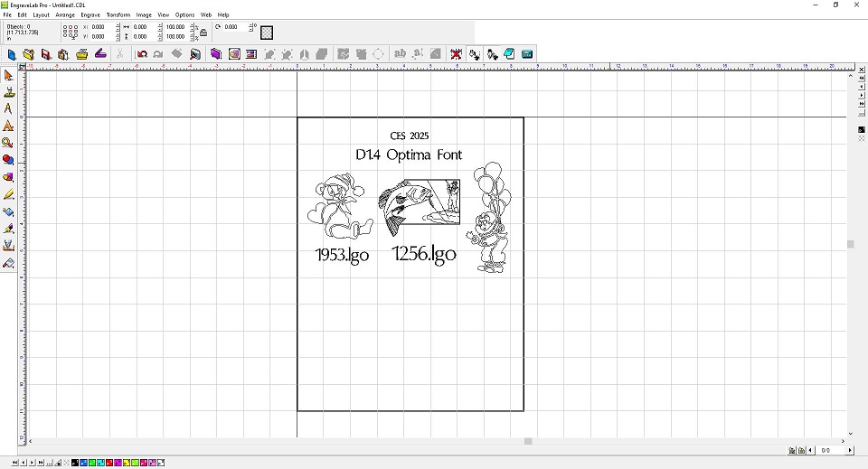The height and width of the screenshot is (469, 868).
Task: Select the blue color swatch in palette
Action: click(83, 463)
